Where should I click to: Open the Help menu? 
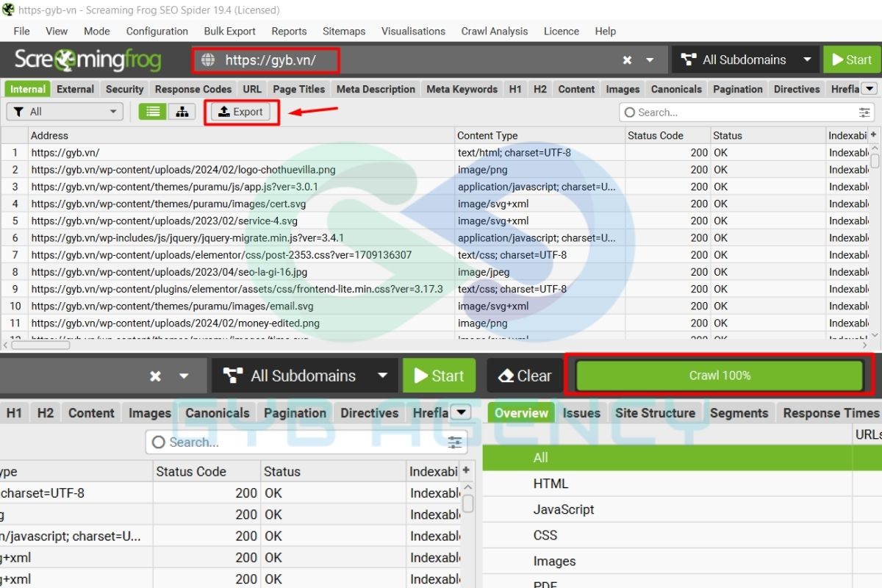coord(606,31)
